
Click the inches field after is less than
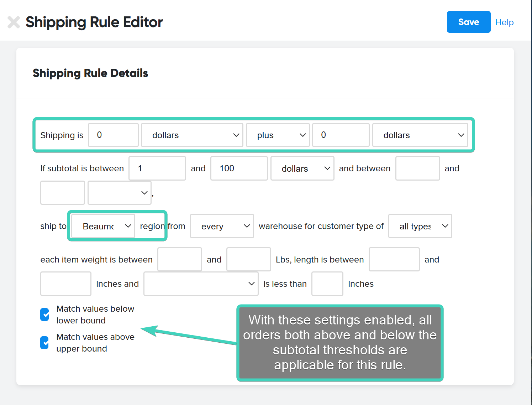click(327, 284)
